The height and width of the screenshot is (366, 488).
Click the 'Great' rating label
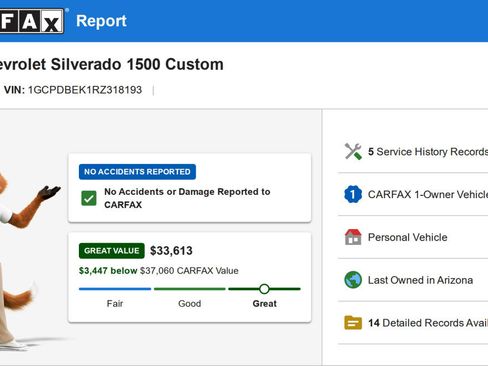coord(265,304)
